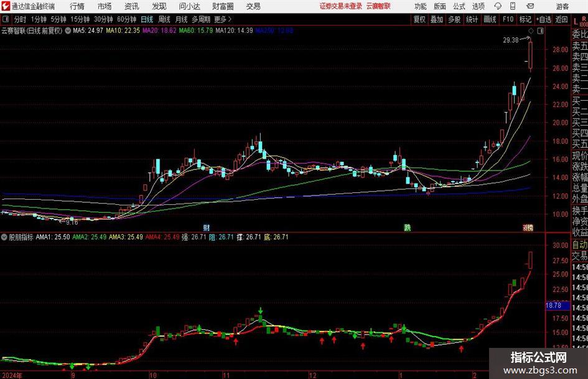Click the 2024年 timeline label

point(11,375)
